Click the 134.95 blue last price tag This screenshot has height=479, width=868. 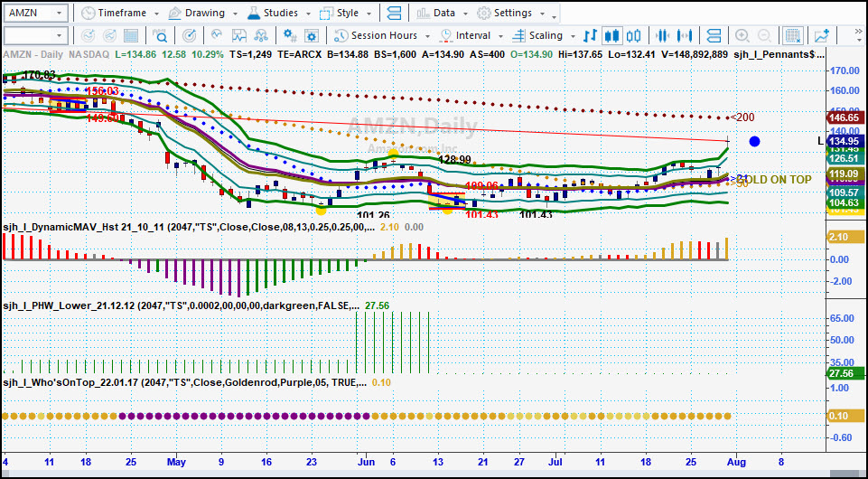[845, 141]
